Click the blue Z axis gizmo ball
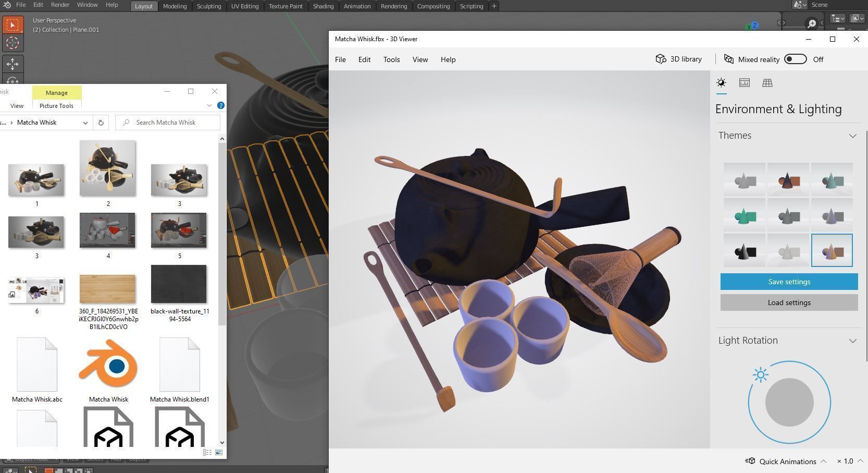This screenshot has width=868, height=473. (754, 25)
